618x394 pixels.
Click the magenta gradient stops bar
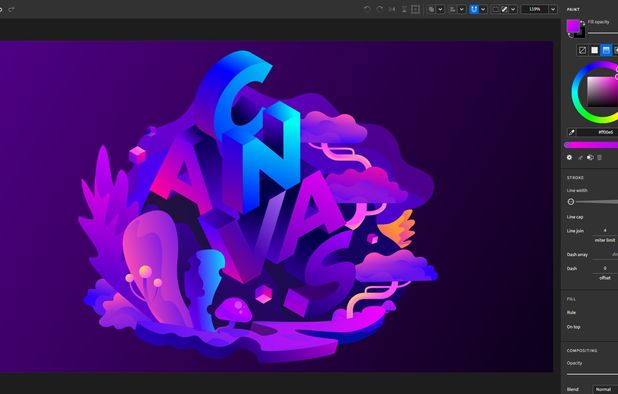(x=591, y=145)
